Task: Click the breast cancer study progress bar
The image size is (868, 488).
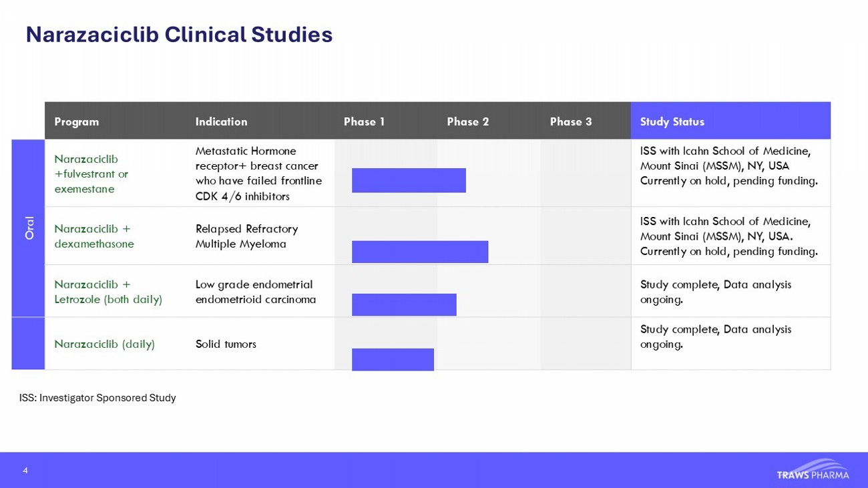Action: coord(409,180)
